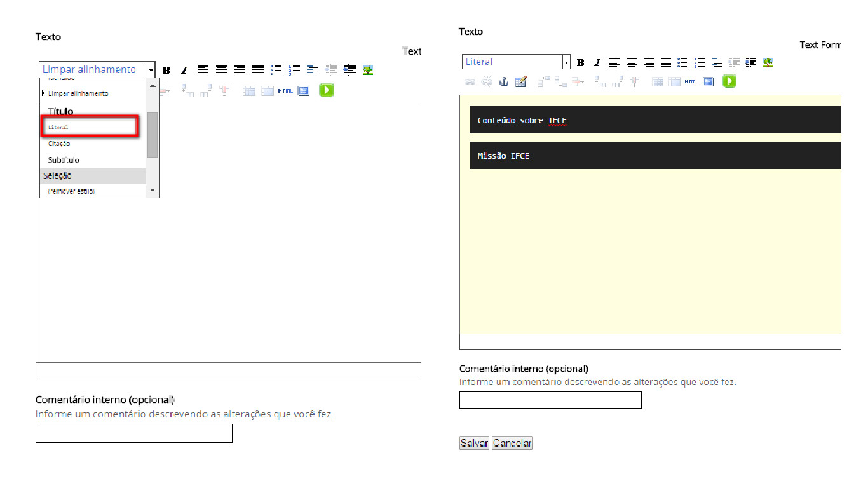Click HTML source icon beside open style list

[x=285, y=91]
